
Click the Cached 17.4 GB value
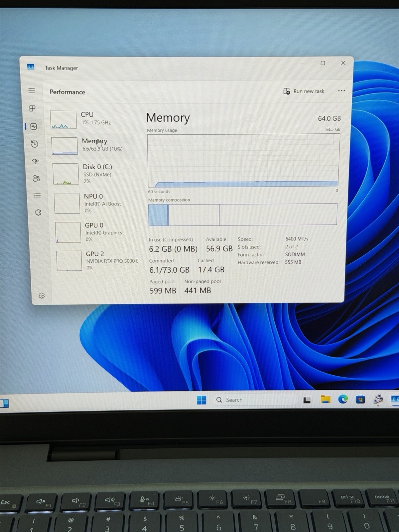pyautogui.click(x=211, y=270)
